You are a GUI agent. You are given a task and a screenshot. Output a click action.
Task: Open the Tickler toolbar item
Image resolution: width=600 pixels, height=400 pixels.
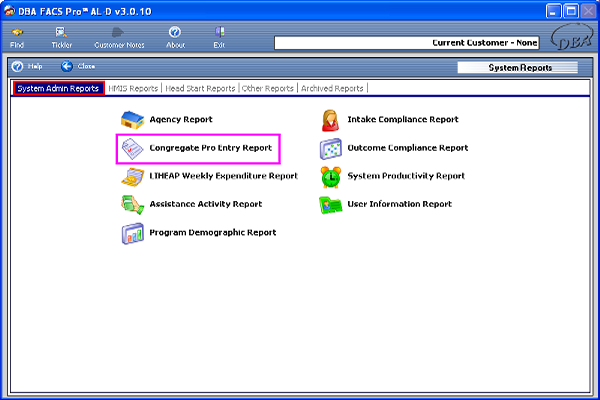point(62,38)
